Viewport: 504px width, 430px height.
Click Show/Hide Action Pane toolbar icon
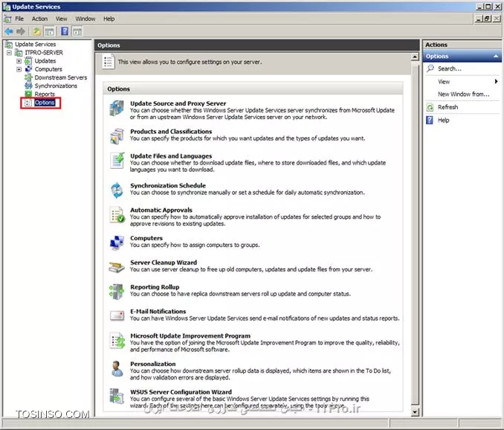pyautogui.click(x=77, y=31)
